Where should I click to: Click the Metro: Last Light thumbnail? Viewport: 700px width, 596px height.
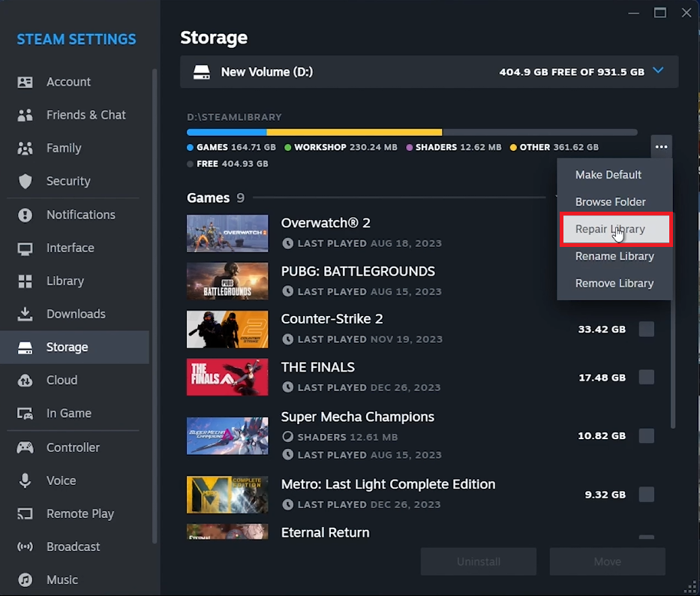pyautogui.click(x=227, y=495)
